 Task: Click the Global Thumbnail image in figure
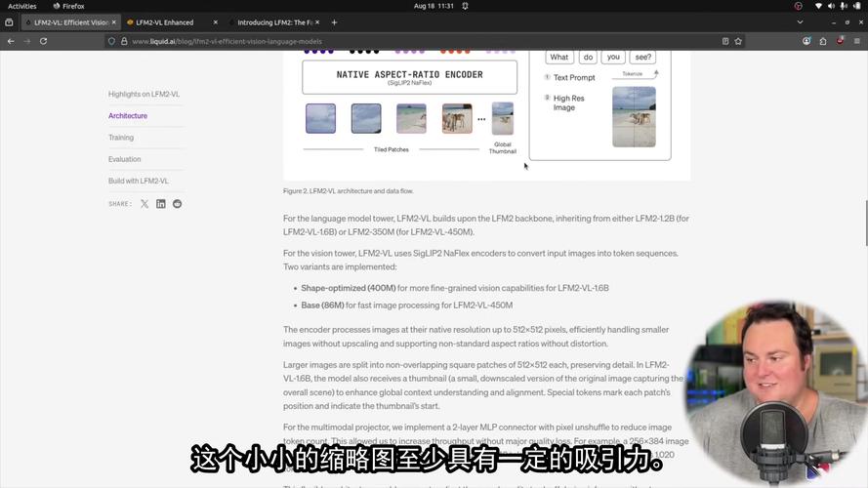(x=503, y=118)
